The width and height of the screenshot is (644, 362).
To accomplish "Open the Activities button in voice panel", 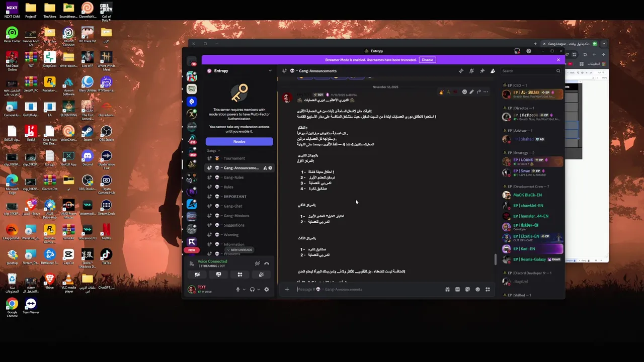I will 240,275.
